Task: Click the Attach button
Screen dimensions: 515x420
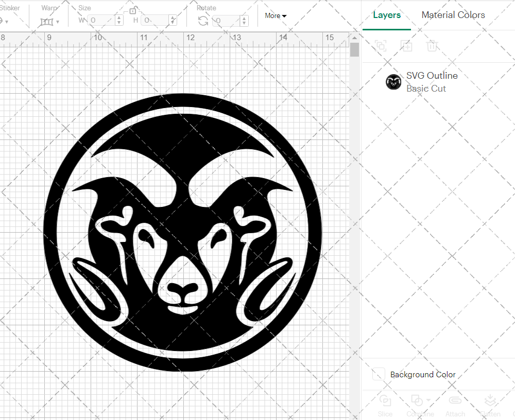Action: [x=455, y=406]
